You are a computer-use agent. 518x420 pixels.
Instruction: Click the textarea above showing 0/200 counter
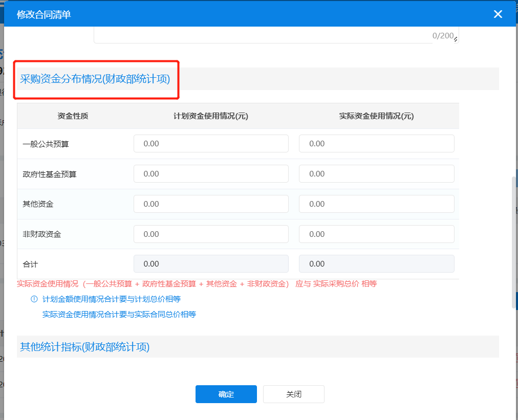[276, 35]
